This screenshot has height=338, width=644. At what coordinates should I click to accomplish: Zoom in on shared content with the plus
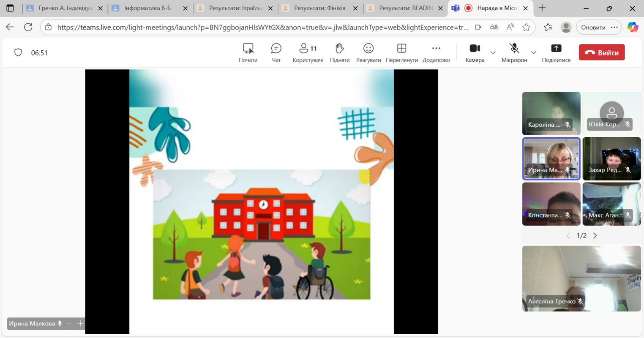tap(80, 324)
